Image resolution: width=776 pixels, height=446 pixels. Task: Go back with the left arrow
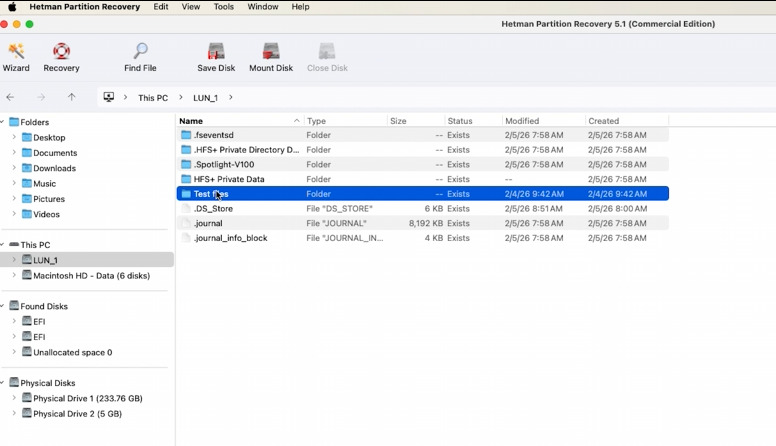click(x=10, y=98)
